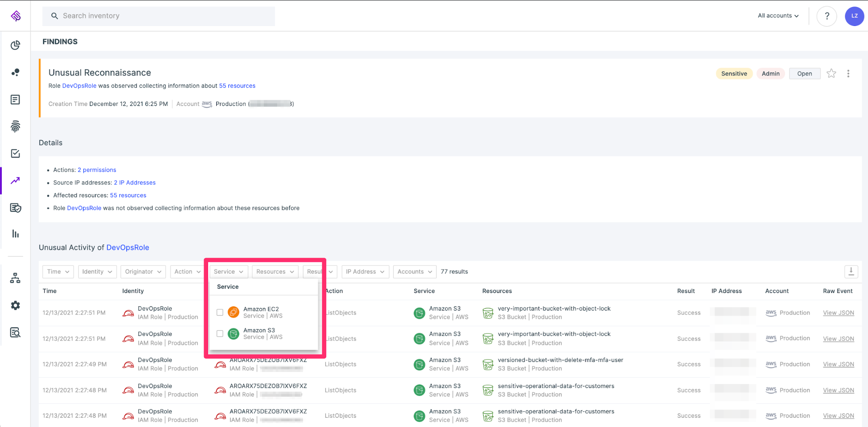Viewport: 868px width, 427px height.
Task: Expand the IP Address filter dropdown
Action: click(x=365, y=272)
